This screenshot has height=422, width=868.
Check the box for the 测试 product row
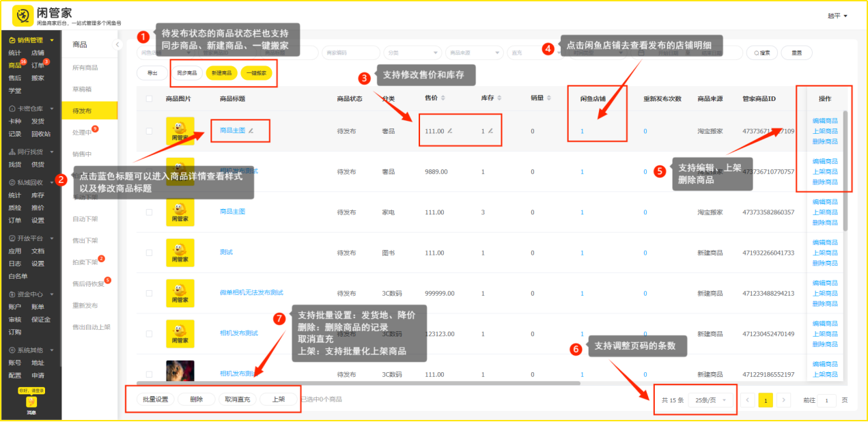tap(150, 253)
